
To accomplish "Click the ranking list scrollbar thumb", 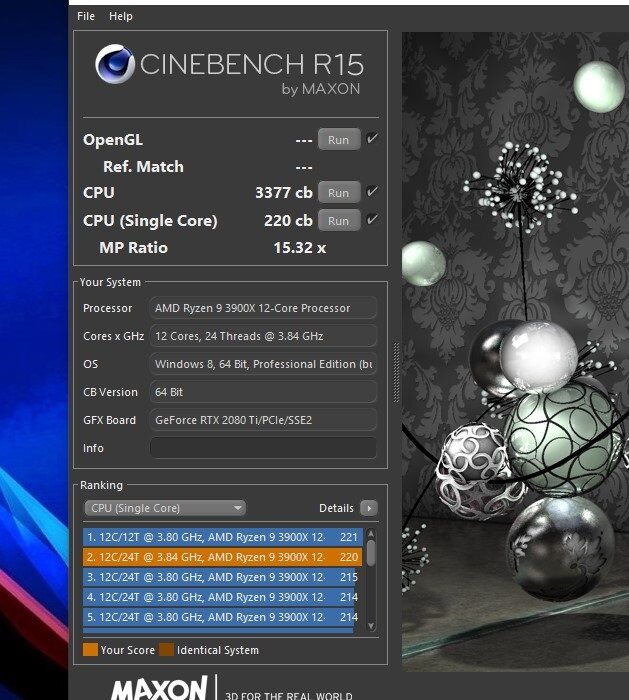I will (x=371, y=553).
